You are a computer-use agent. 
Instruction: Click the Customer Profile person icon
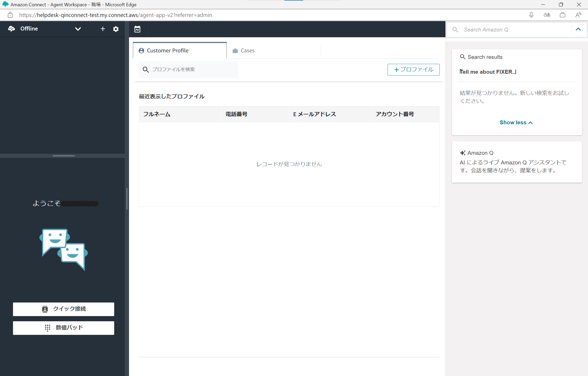141,51
